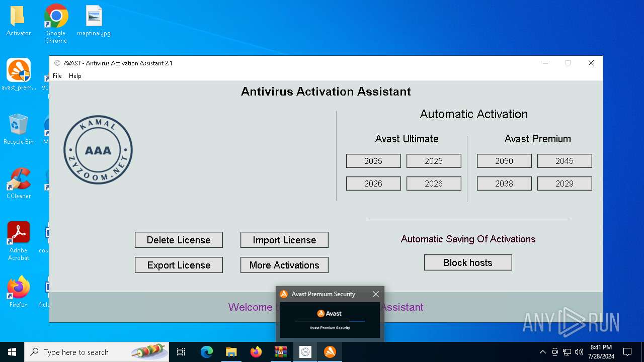Launch CCleaner from desktop

tap(19, 184)
